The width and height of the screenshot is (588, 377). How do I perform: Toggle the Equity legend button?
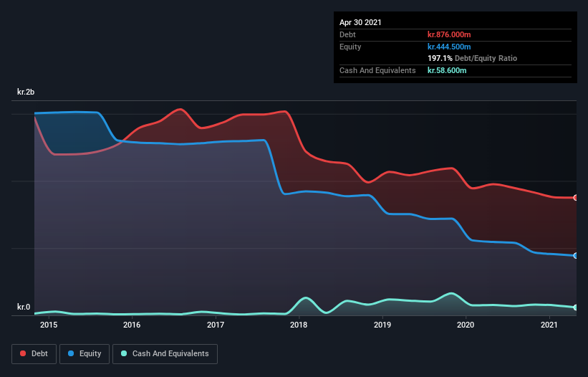pyautogui.click(x=85, y=354)
